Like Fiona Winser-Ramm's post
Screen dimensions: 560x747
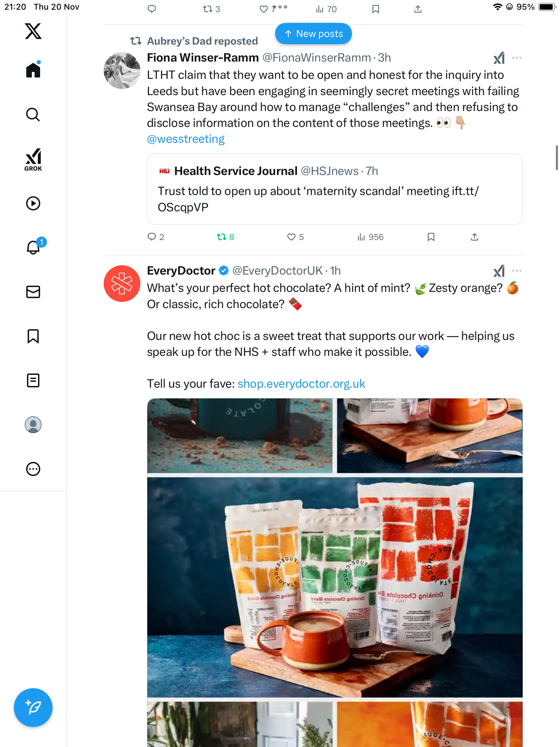(x=291, y=237)
